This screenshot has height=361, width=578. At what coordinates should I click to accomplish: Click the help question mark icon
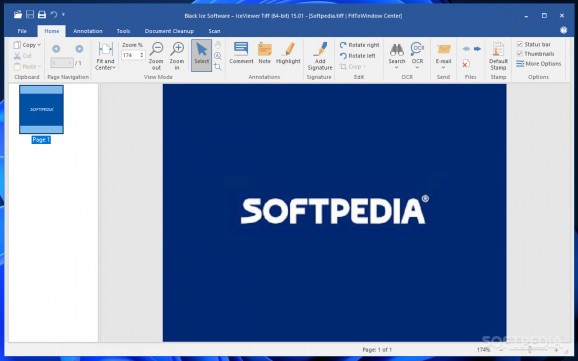point(563,30)
